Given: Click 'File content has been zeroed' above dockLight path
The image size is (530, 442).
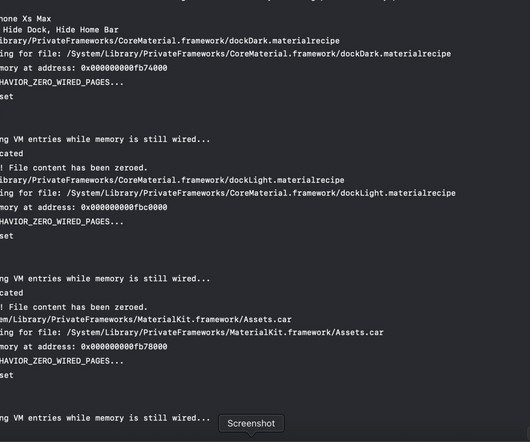Looking at the screenshot, I should [x=74, y=168].
